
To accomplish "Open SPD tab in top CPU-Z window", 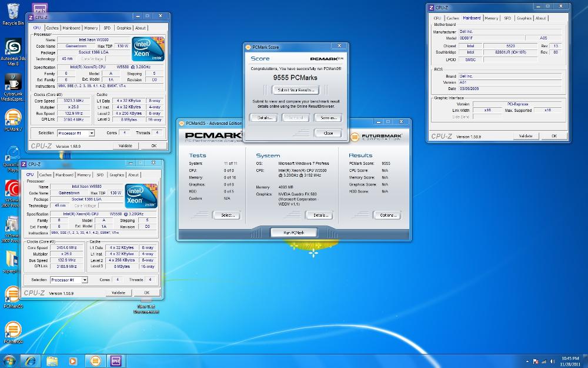I will [107, 28].
